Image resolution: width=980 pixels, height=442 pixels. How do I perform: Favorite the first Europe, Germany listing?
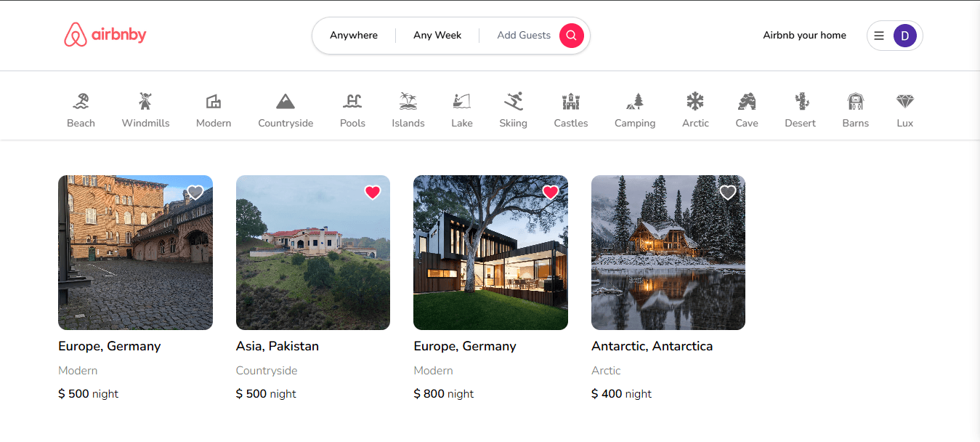coord(195,193)
